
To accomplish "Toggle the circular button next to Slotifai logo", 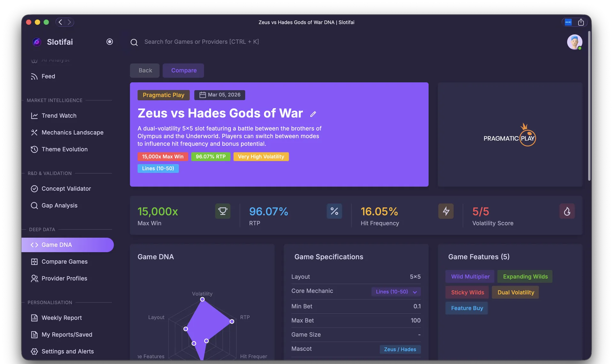I will click(x=110, y=42).
